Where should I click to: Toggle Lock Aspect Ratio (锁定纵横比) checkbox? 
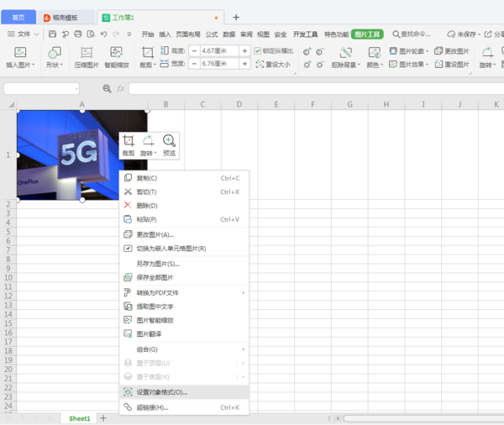pos(258,50)
